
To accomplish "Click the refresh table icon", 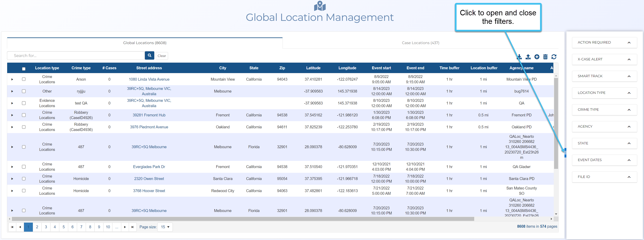I will click(x=554, y=57).
